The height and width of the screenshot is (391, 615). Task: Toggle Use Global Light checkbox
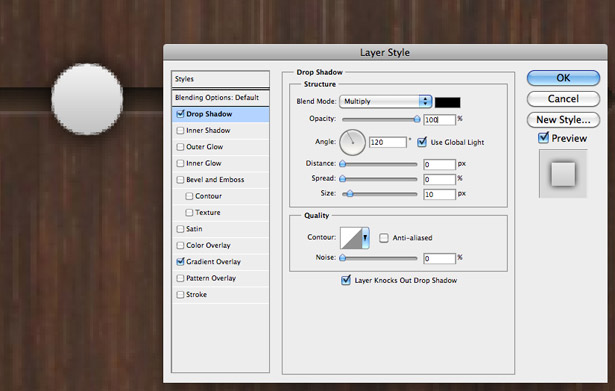(422, 142)
